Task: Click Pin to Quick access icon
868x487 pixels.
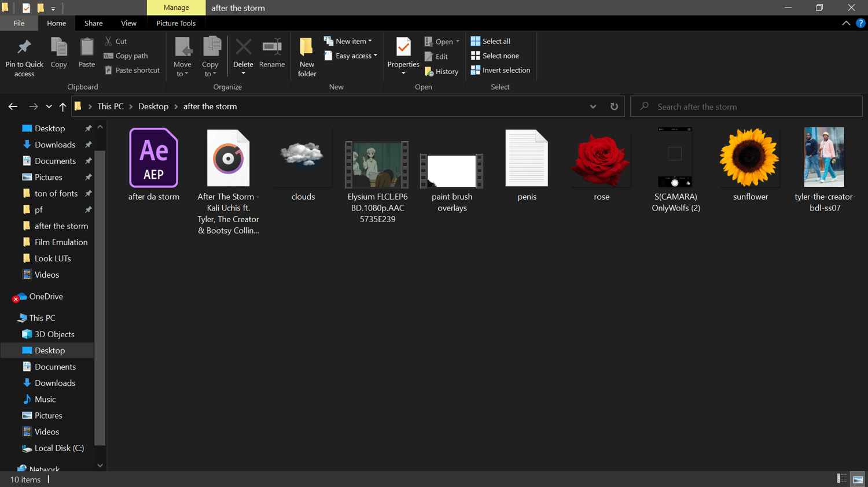Action: pos(24,47)
